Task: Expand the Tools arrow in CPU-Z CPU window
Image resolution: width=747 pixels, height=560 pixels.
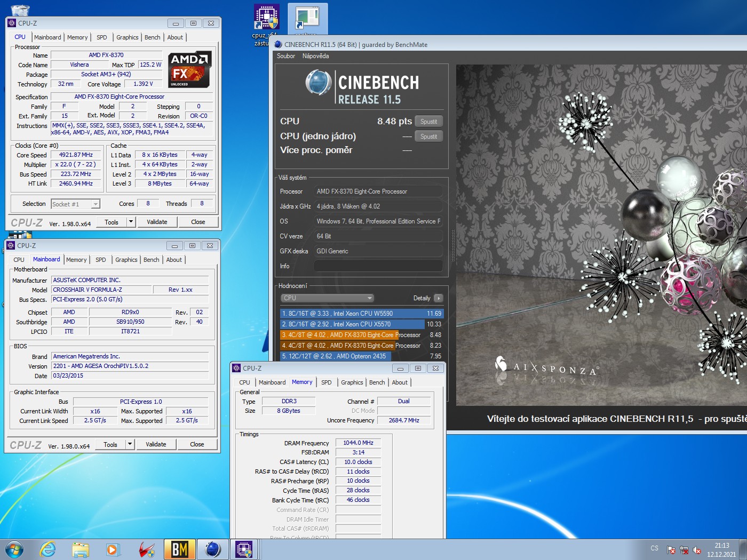Action: click(131, 222)
